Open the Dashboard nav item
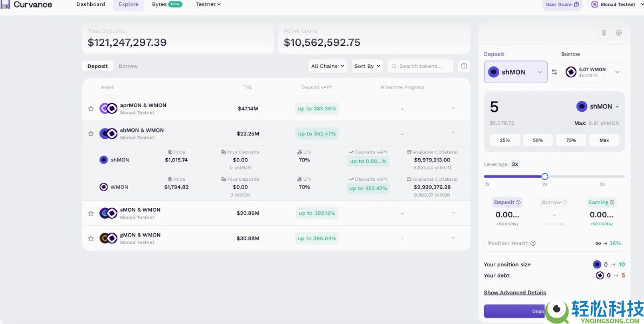 (91, 5)
